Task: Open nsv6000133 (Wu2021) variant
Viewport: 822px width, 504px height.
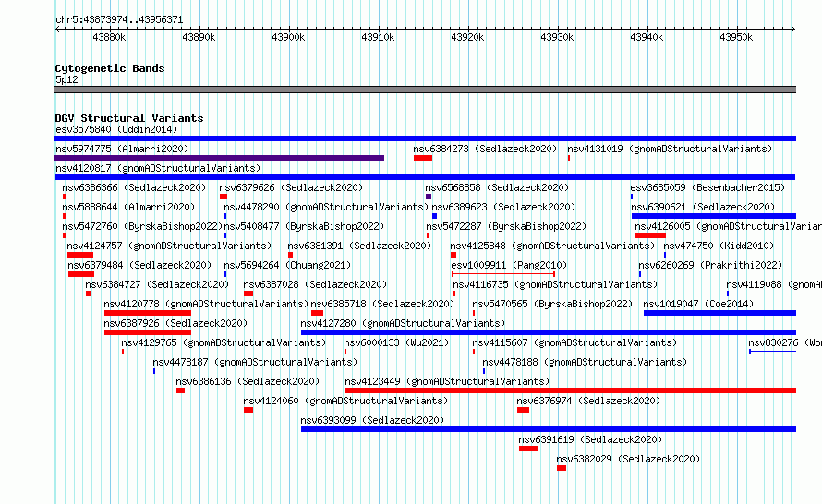Action: (x=397, y=342)
